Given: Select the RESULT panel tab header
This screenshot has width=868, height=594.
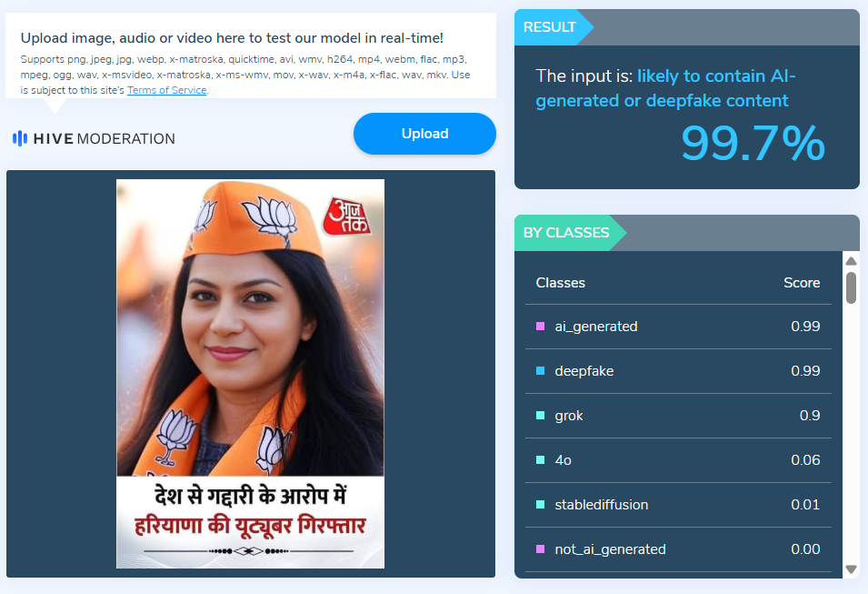Looking at the screenshot, I should coord(554,27).
